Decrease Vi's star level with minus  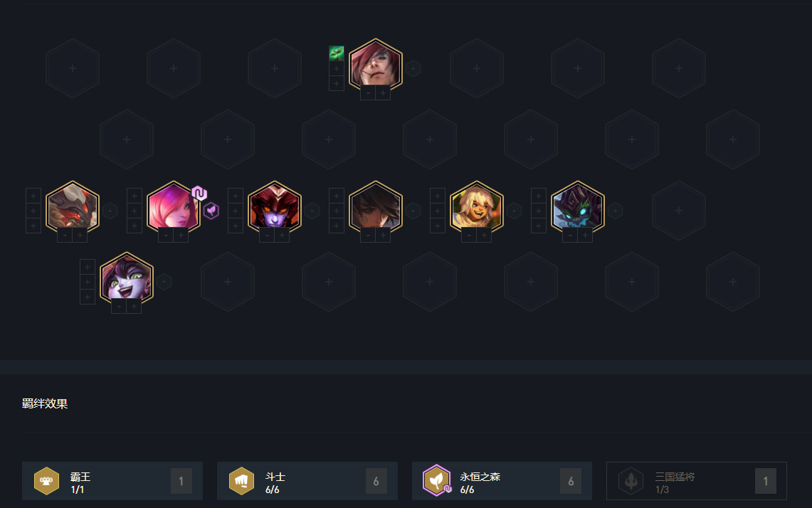tap(166, 236)
